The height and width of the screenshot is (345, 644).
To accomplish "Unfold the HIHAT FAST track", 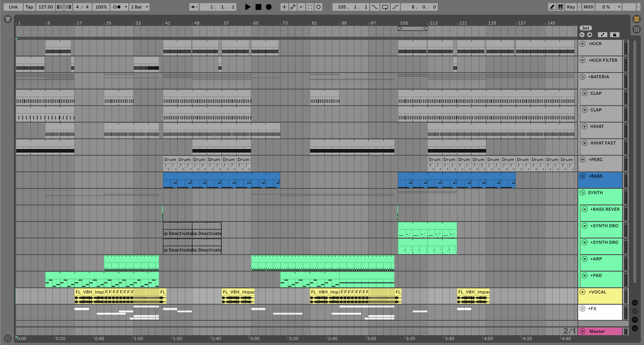I will tap(584, 143).
